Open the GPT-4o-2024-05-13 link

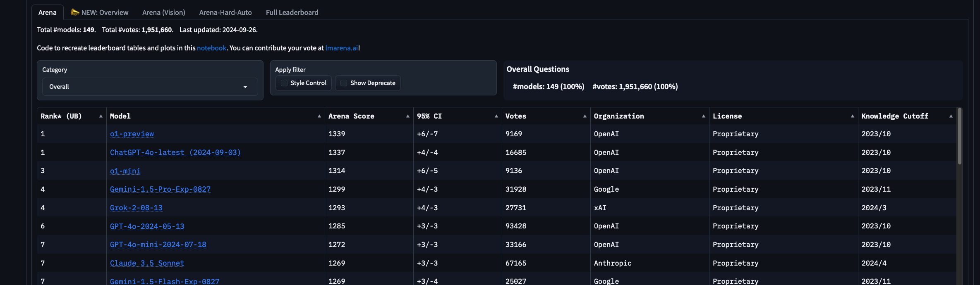[x=147, y=226]
